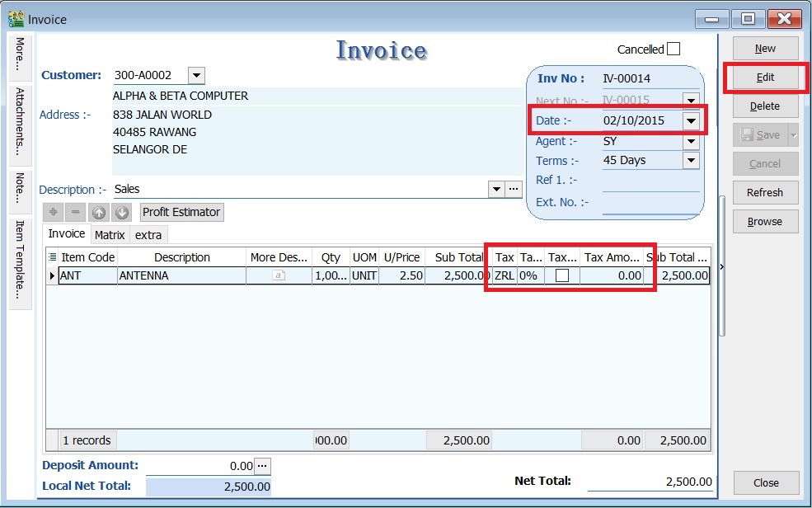This screenshot has height=508, width=812.
Task: Click the ellipsis beside Deposit Amount
Action: coord(262,466)
